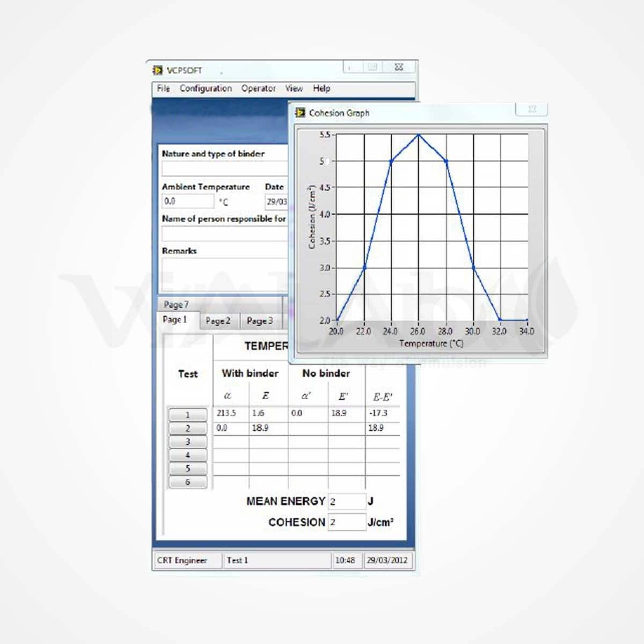Click the 'With binder' column header
This screenshot has height=644, width=644.
[250, 373]
